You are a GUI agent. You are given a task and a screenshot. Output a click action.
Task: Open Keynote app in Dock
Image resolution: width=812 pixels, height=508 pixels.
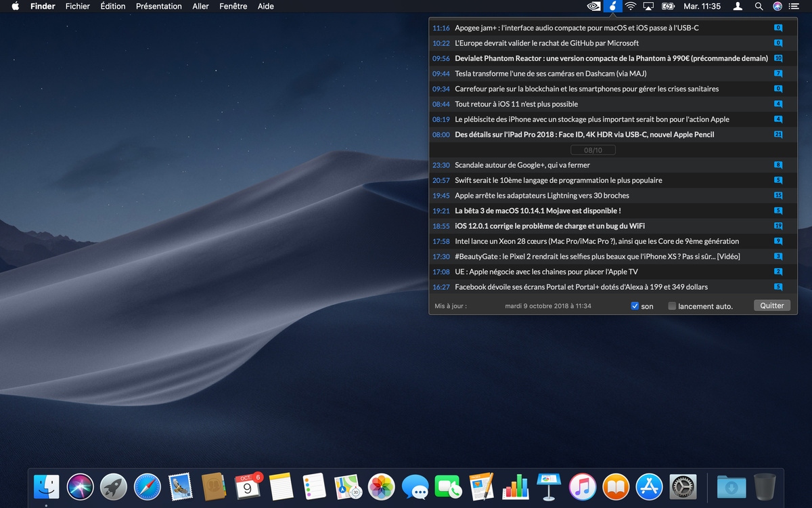[x=549, y=487]
